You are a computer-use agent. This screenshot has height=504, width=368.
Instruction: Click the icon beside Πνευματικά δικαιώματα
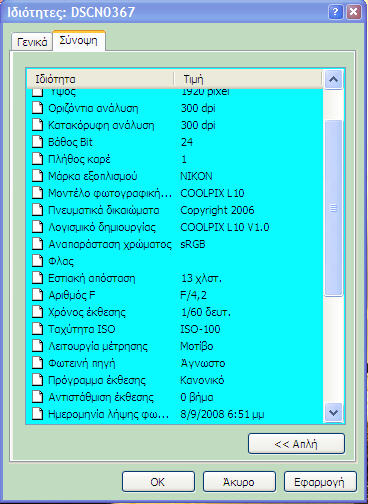(38, 210)
